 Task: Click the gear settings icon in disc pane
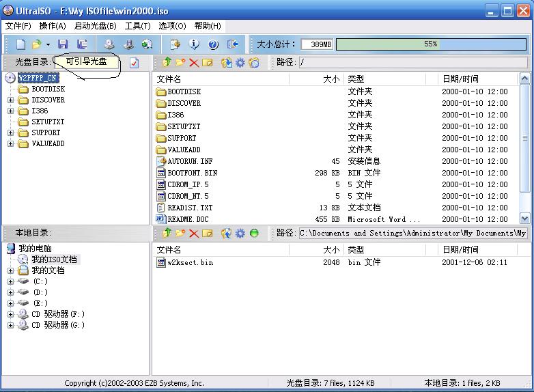240,63
